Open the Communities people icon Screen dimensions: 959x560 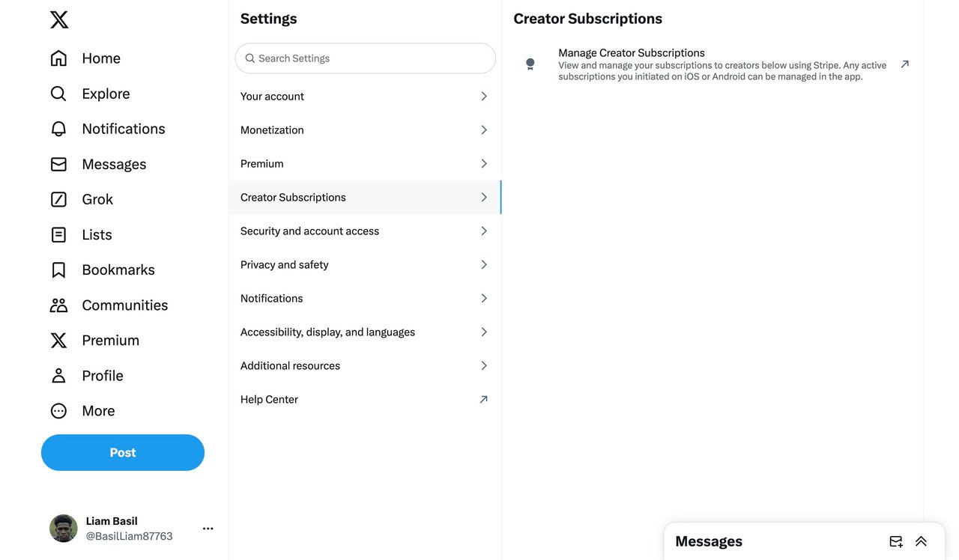(x=58, y=305)
